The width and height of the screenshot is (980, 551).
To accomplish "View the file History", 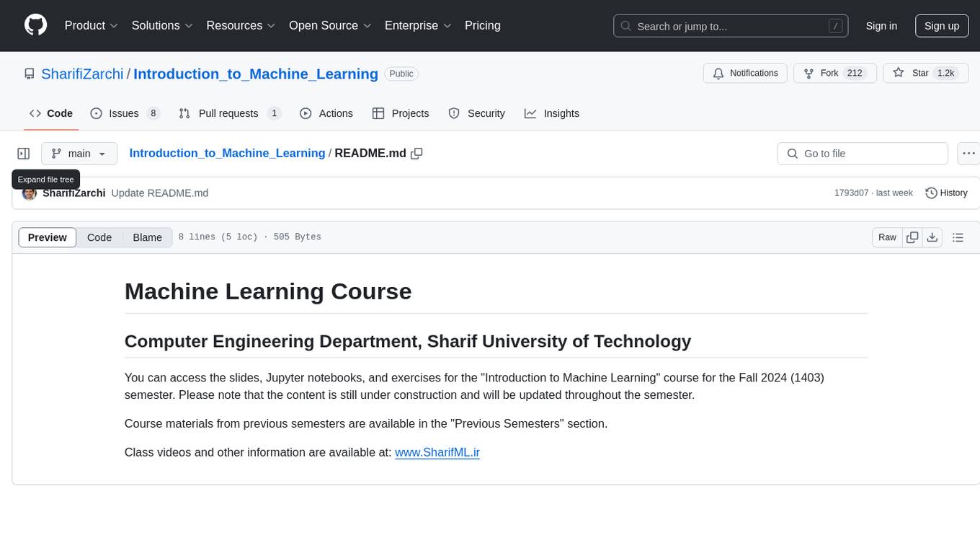I will pyautogui.click(x=946, y=193).
